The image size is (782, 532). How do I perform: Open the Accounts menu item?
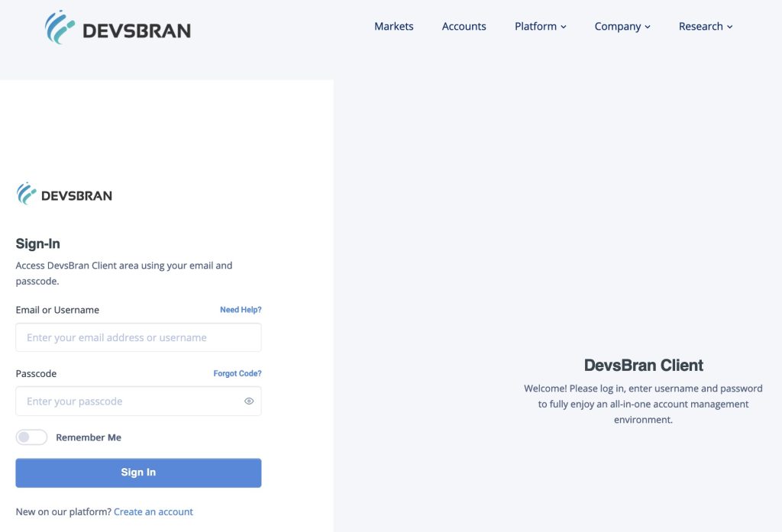pyautogui.click(x=464, y=27)
